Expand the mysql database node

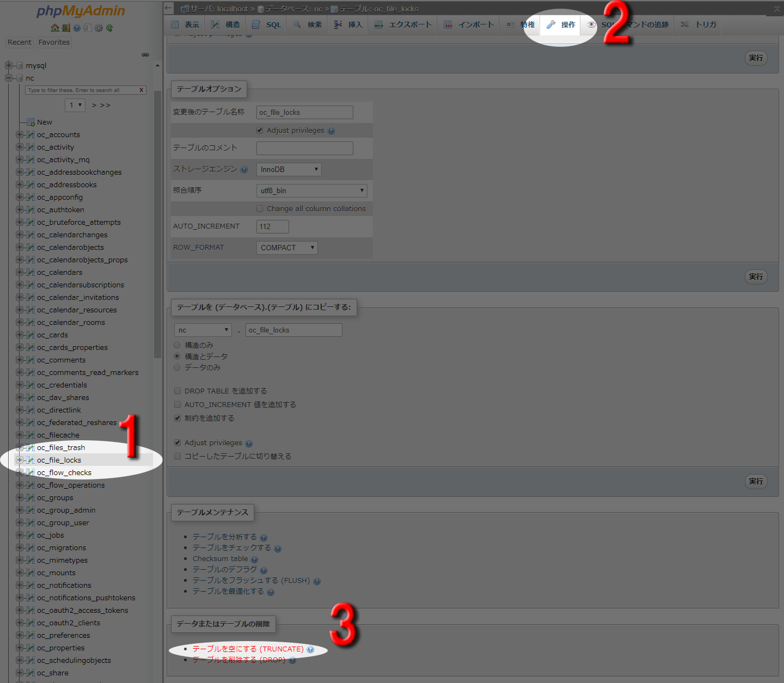tap(9, 65)
